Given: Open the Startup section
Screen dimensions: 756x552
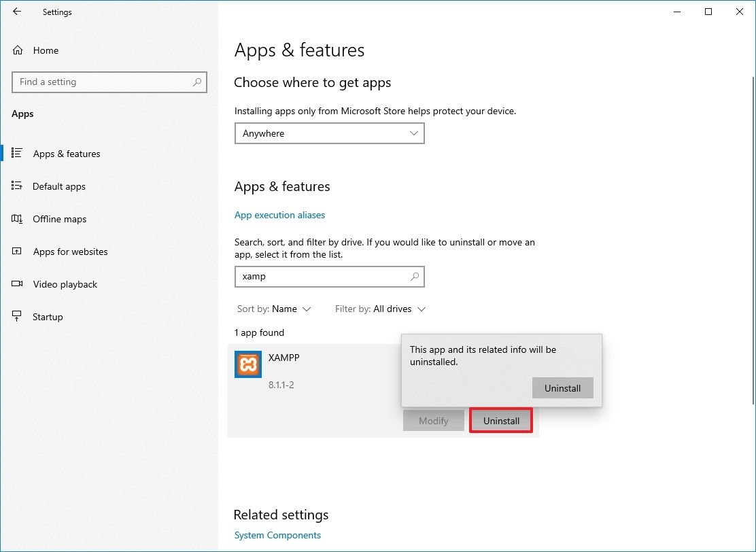Looking at the screenshot, I should [x=48, y=317].
